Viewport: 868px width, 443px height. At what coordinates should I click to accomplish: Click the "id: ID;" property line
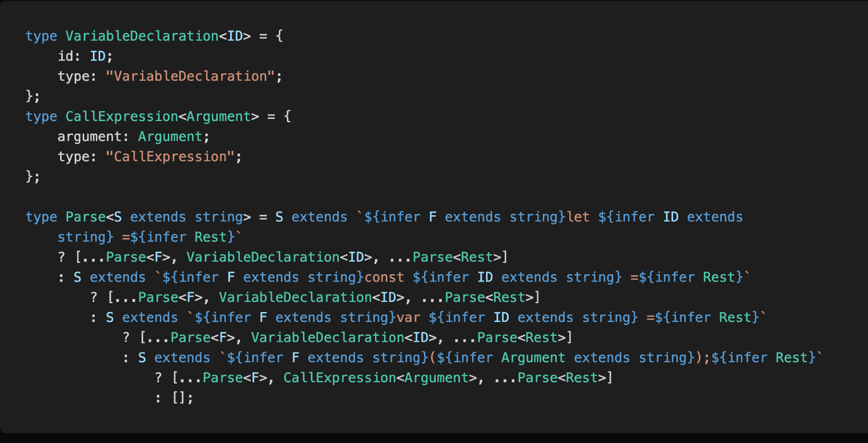point(85,56)
